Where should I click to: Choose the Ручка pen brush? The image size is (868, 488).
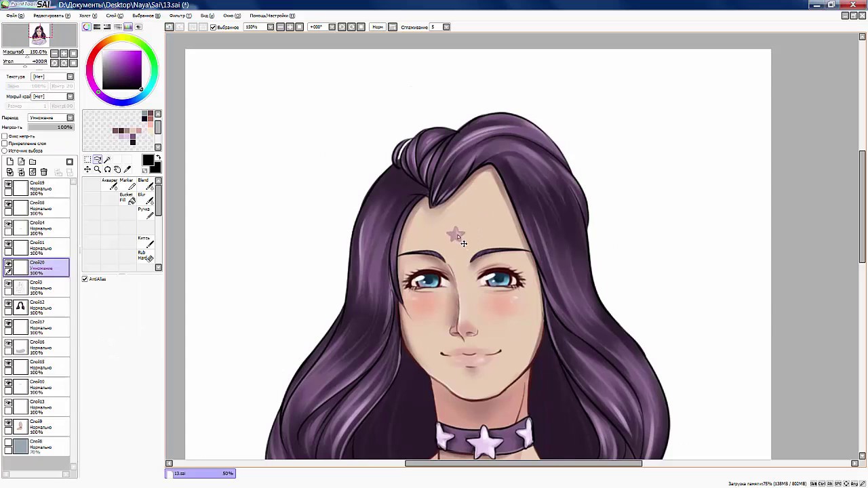click(146, 213)
